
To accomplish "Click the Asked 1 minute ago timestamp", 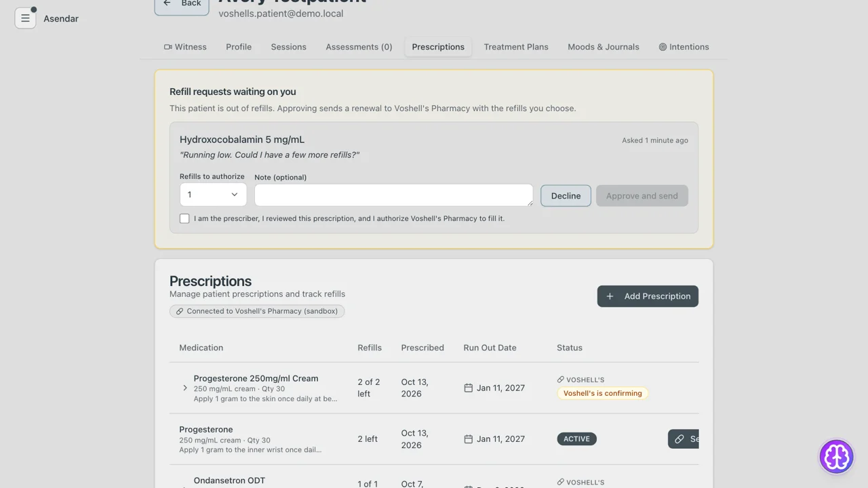I will coord(655,140).
